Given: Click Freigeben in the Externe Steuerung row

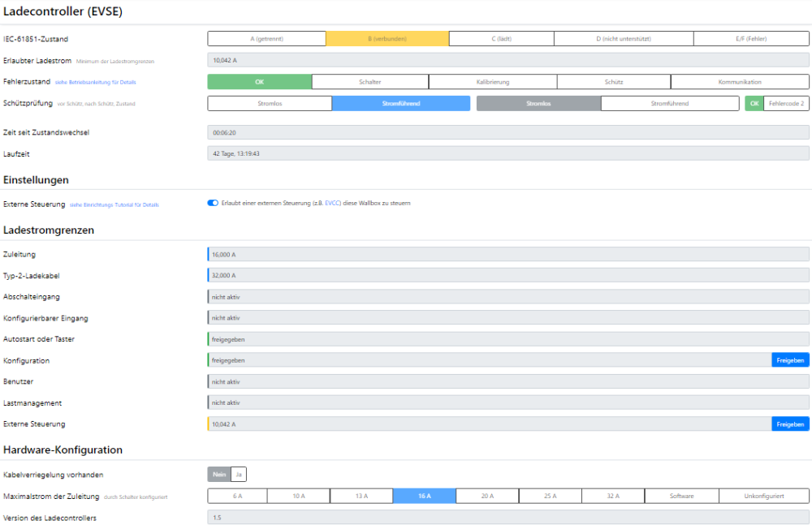Looking at the screenshot, I should coord(790,424).
